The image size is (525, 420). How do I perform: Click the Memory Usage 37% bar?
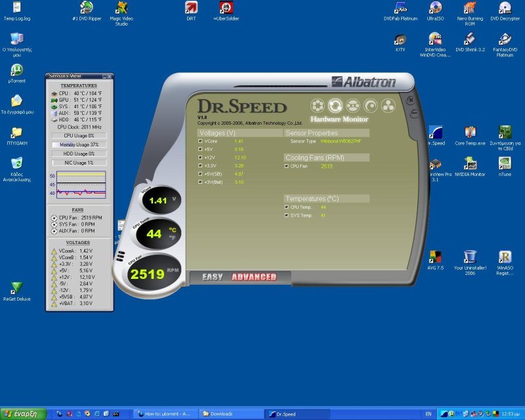79,144
